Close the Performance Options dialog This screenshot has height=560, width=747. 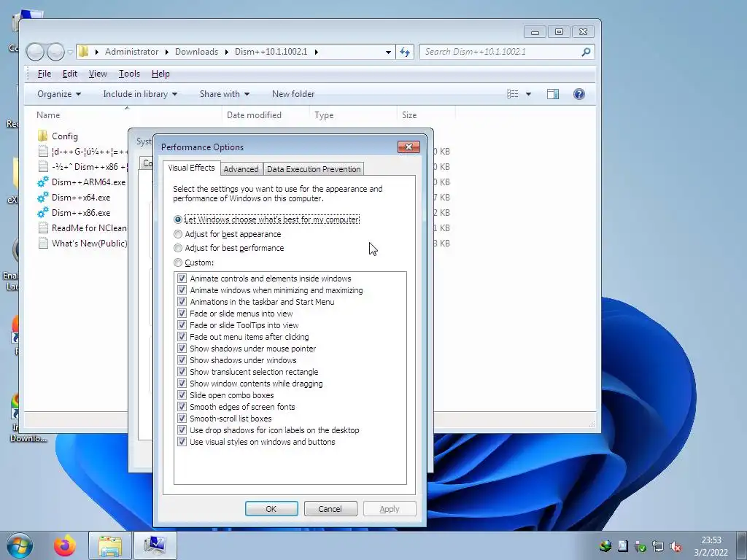pos(409,147)
